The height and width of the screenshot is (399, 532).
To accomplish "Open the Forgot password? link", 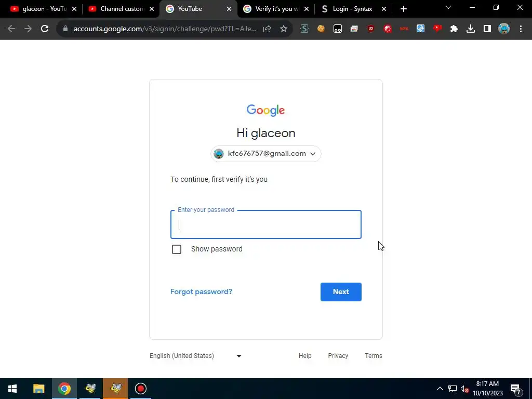I will tap(201, 292).
